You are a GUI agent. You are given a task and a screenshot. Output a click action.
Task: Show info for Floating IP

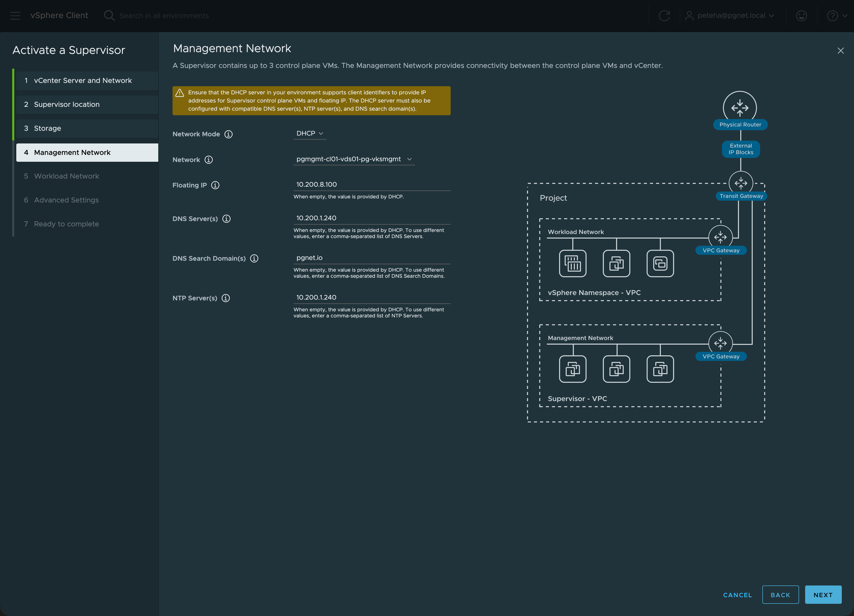[215, 185]
